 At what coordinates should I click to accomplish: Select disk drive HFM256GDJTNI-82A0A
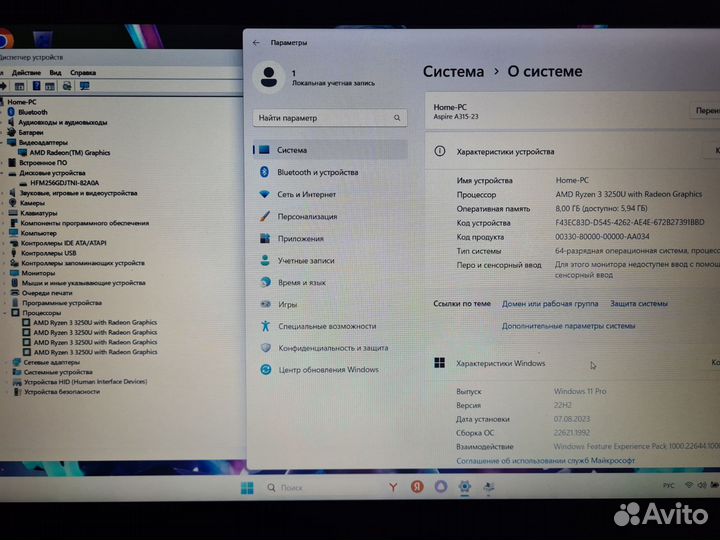(x=64, y=183)
